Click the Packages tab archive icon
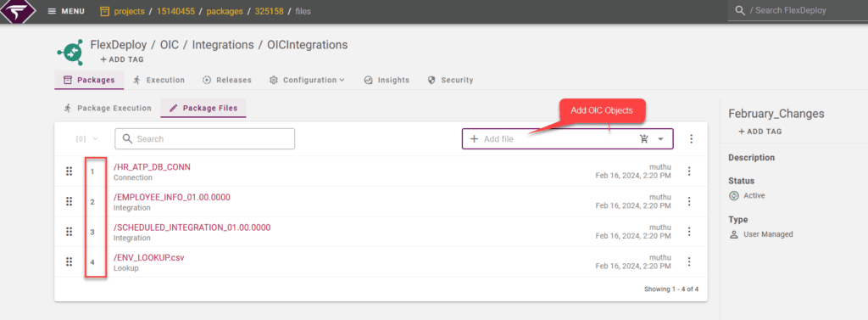Image resolution: width=868 pixels, height=320 pixels. click(68, 80)
